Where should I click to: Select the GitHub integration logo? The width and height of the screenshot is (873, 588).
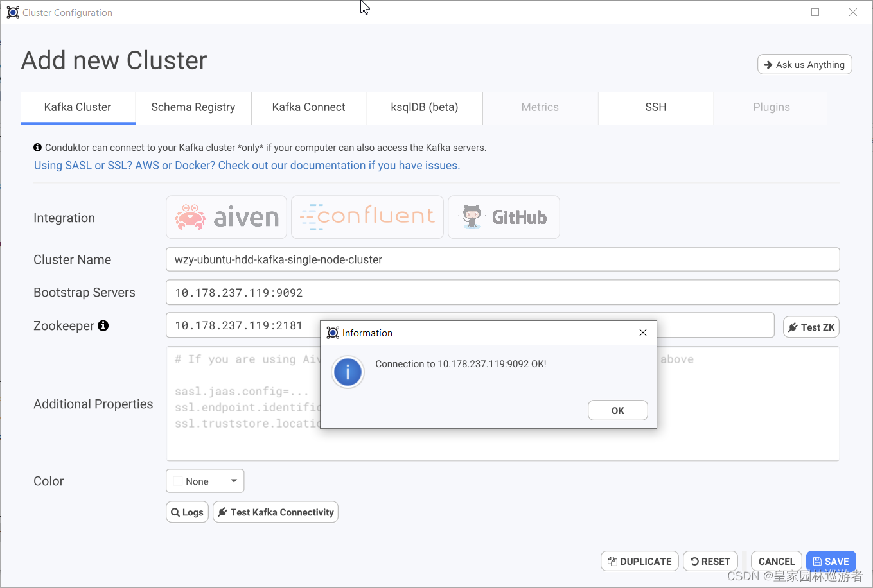504,217
